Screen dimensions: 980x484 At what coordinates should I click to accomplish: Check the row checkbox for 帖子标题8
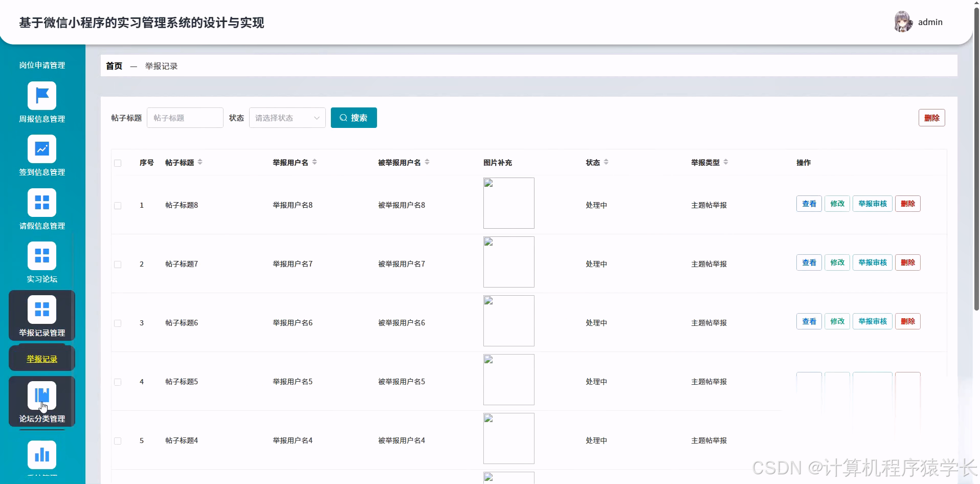(118, 206)
